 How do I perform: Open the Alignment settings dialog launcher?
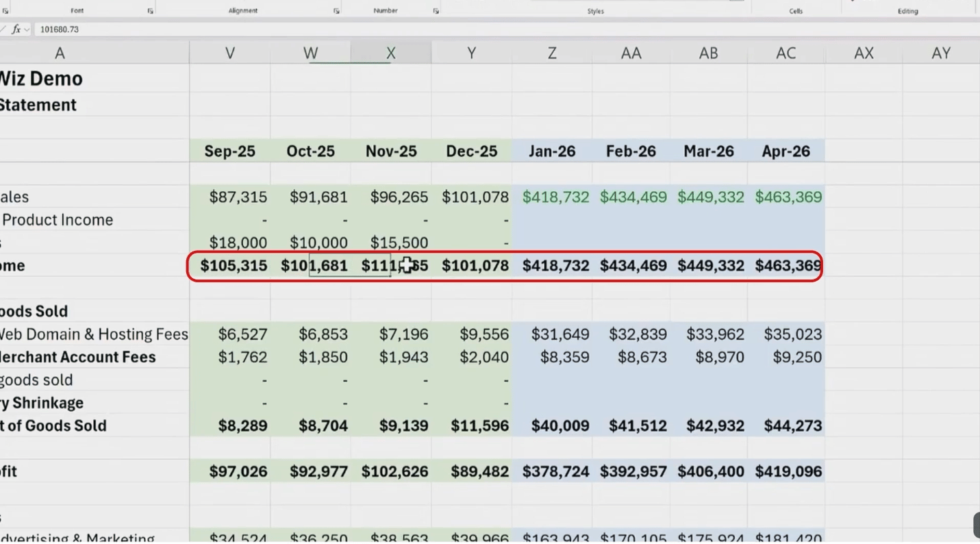(336, 11)
